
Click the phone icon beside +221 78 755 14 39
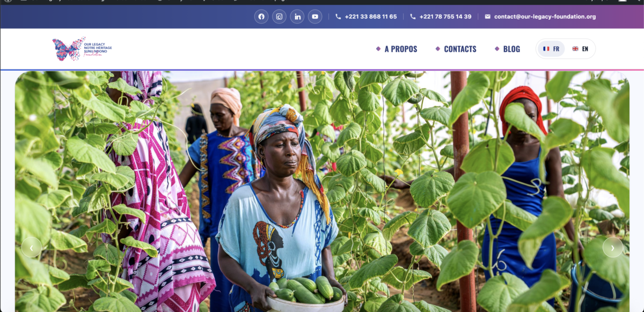tap(413, 17)
